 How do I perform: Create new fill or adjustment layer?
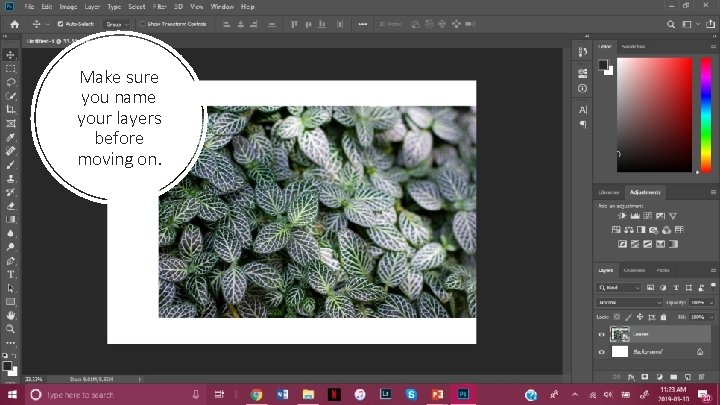(659, 377)
